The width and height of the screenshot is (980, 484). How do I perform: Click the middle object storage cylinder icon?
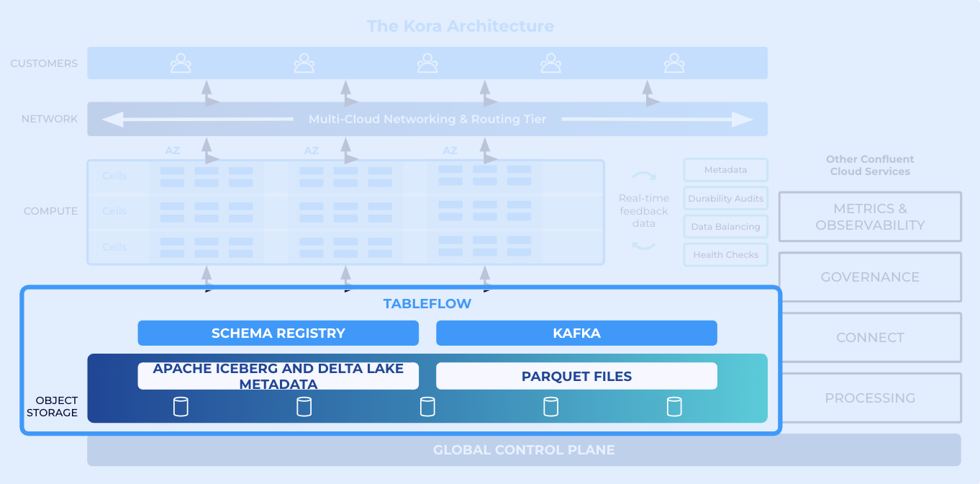[427, 406]
